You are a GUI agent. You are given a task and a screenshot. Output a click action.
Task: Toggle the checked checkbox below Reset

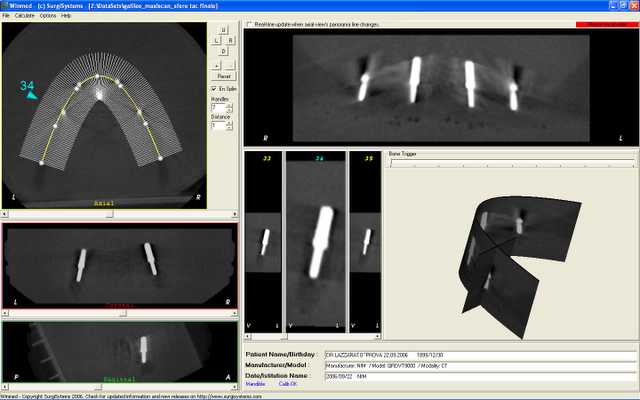[213, 89]
